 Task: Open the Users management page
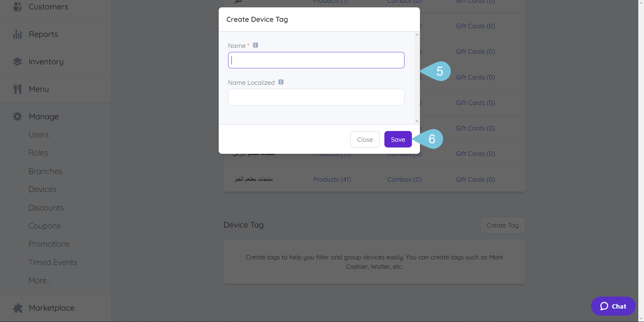tap(38, 134)
